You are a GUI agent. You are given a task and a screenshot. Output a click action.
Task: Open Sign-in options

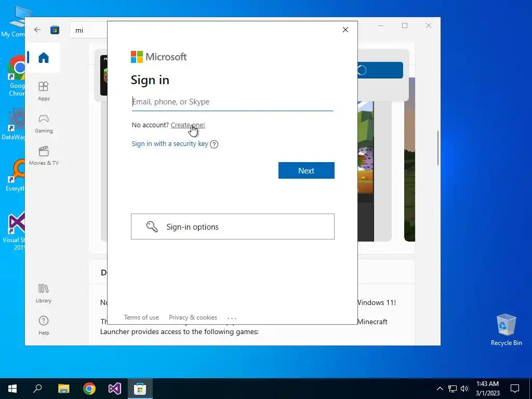[232, 227]
